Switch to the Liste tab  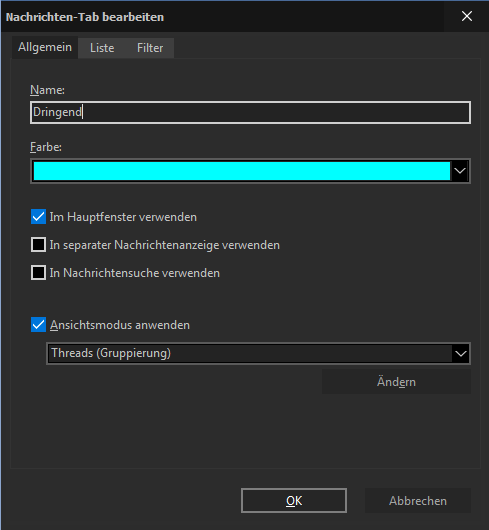tap(102, 48)
